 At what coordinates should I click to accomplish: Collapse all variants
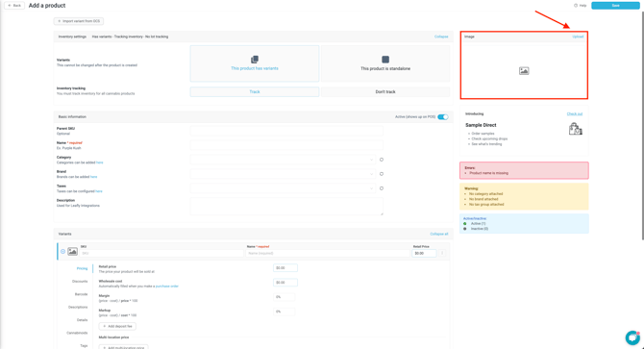pos(439,234)
